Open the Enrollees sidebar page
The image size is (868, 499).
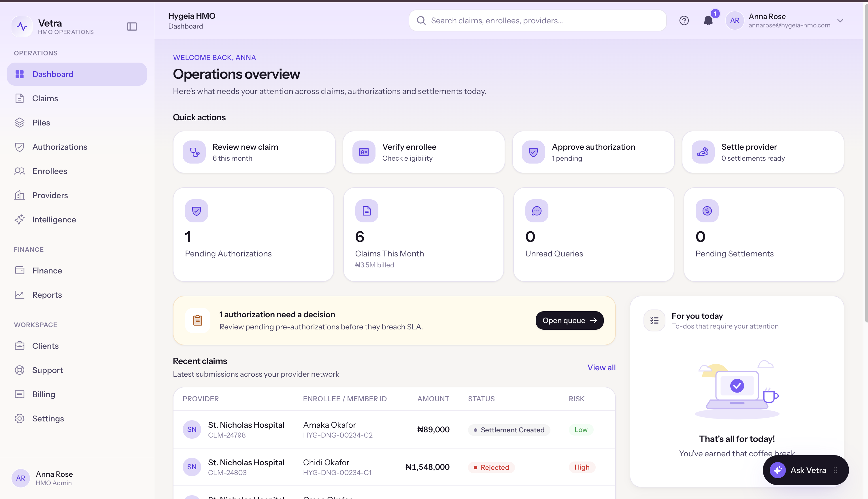click(x=77, y=171)
